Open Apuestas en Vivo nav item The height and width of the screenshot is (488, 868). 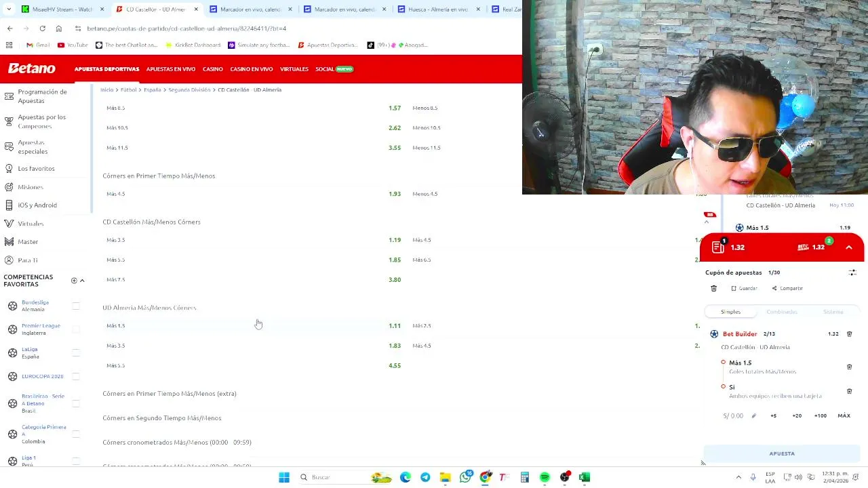pos(171,69)
